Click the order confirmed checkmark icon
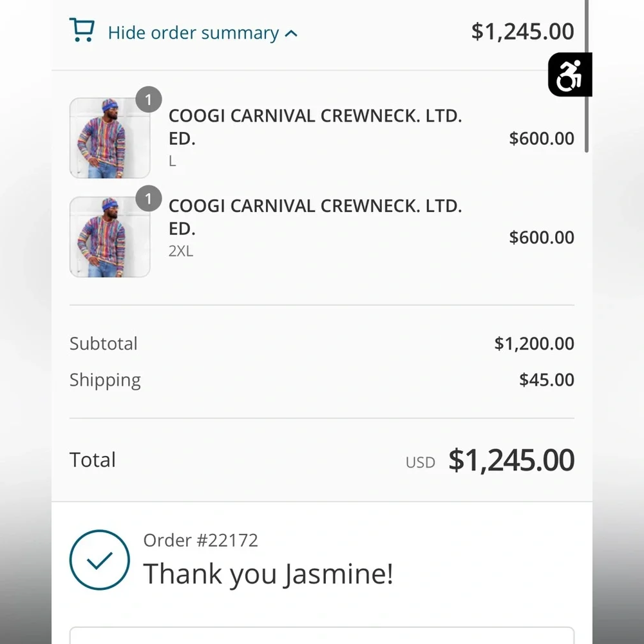Screen dimensions: 644x644 (x=99, y=560)
